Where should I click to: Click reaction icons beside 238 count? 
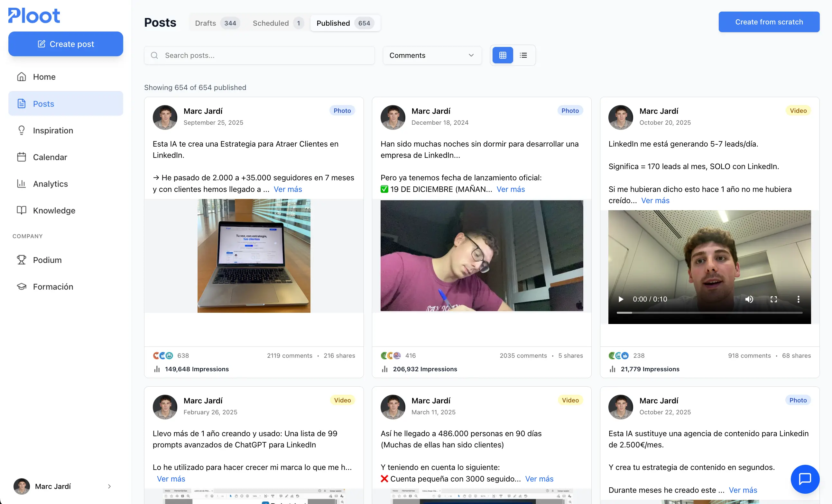pos(619,355)
